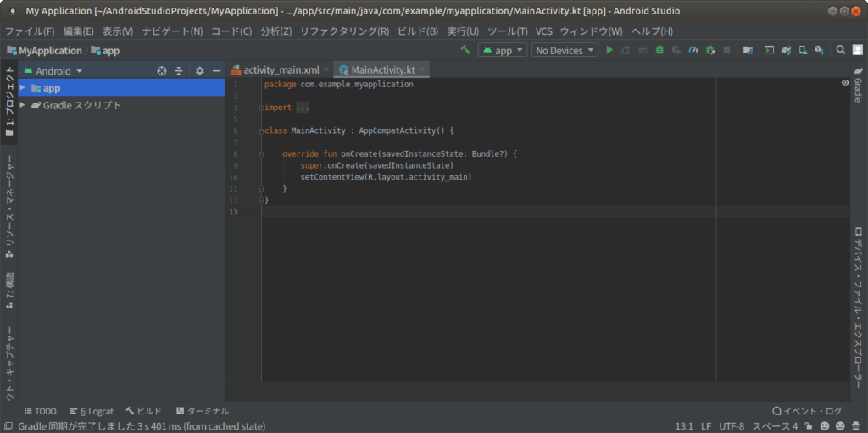Close the activity_main.xml tab
The image size is (868, 433).
(326, 69)
